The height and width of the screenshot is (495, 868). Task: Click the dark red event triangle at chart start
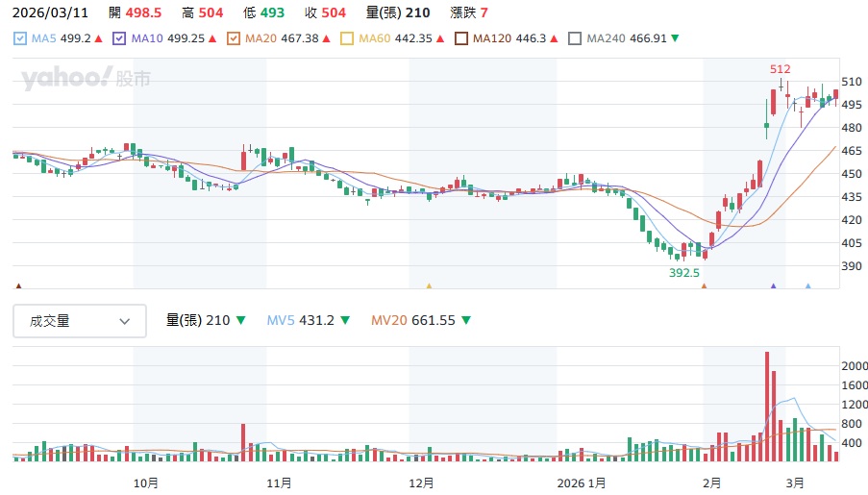tap(18, 285)
